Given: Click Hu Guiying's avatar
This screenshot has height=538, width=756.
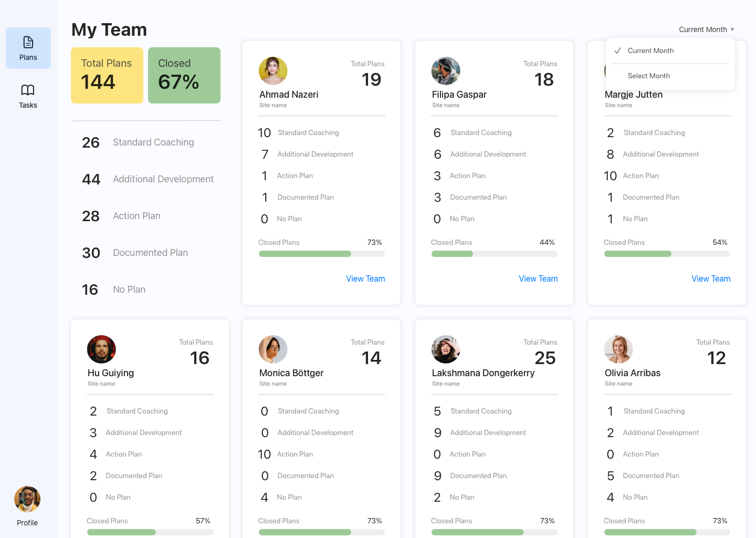Looking at the screenshot, I should [101, 349].
